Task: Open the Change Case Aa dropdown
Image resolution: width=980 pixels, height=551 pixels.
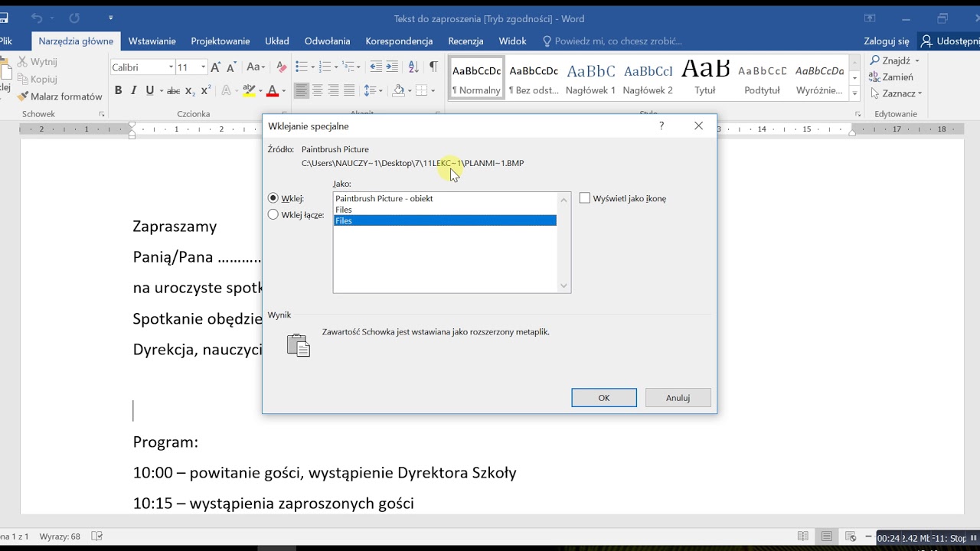Action: tap(256, 67)
